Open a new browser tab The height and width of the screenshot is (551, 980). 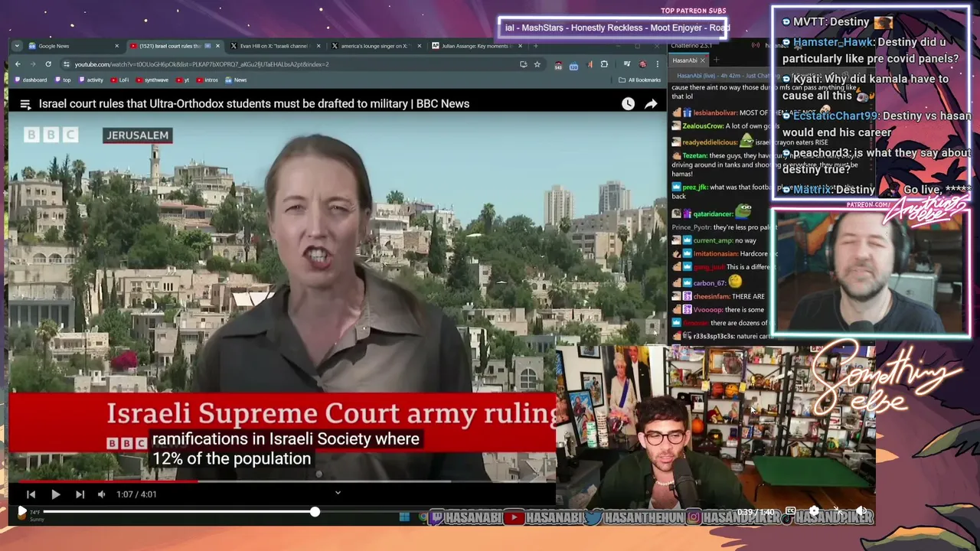535,46
